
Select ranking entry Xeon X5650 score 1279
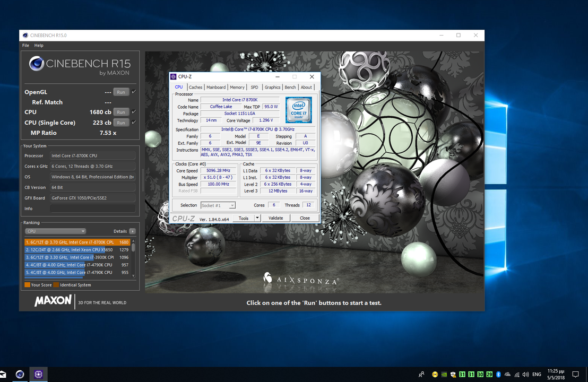point(77,250)
